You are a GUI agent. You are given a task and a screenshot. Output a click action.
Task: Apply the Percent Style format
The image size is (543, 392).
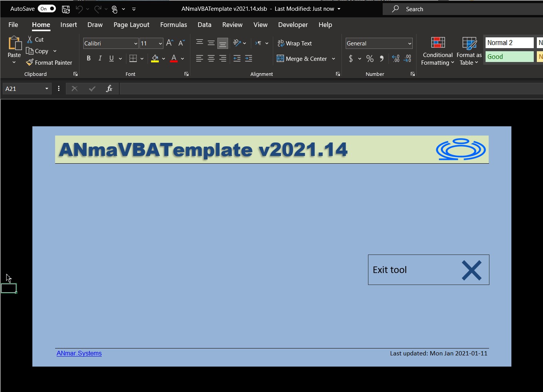coord(370,59)
